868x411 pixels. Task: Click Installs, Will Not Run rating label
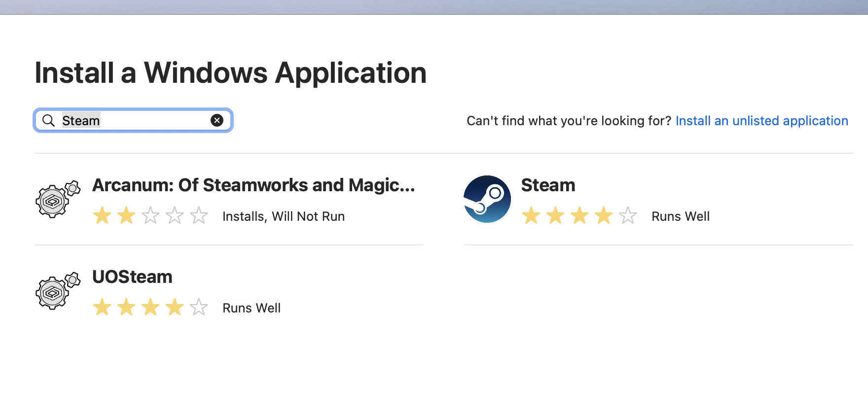point(284,216)
